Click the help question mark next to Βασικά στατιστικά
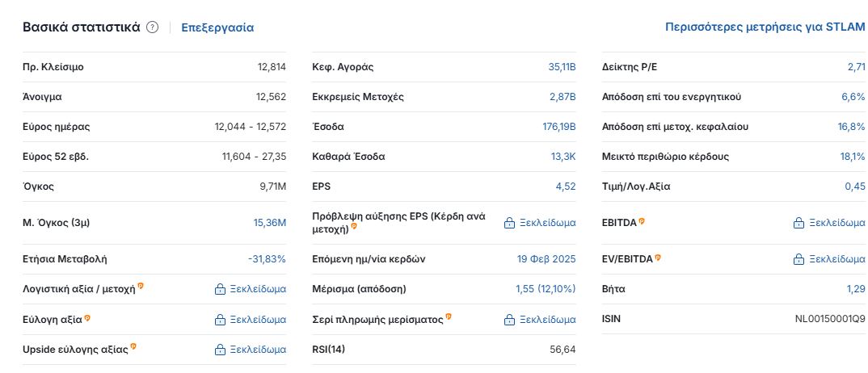Viewport: 868px width, 373px height. tap(153, 27)
